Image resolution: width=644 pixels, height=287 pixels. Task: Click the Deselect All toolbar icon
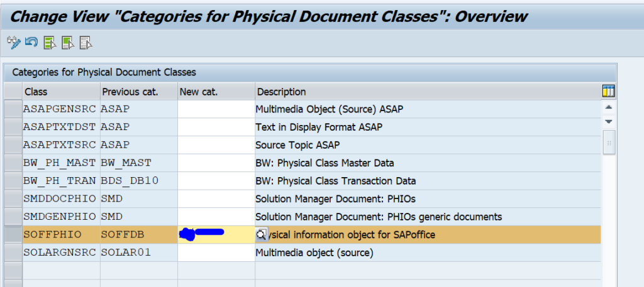click(x=86, y=43)
